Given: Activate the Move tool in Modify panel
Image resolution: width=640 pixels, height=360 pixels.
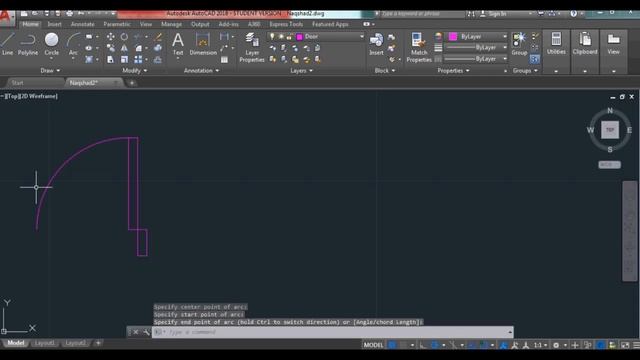Looking at the screenshot, I should point(111,37).
